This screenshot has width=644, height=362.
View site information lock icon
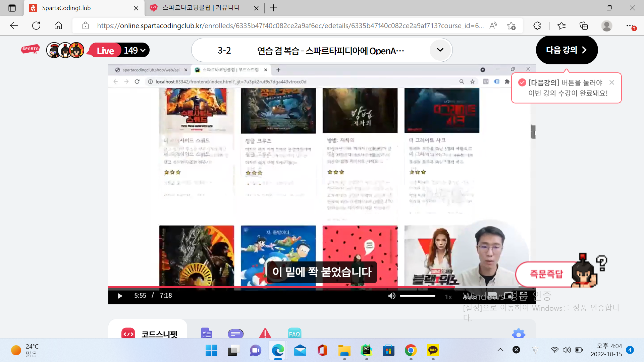(x=86, y=26)
